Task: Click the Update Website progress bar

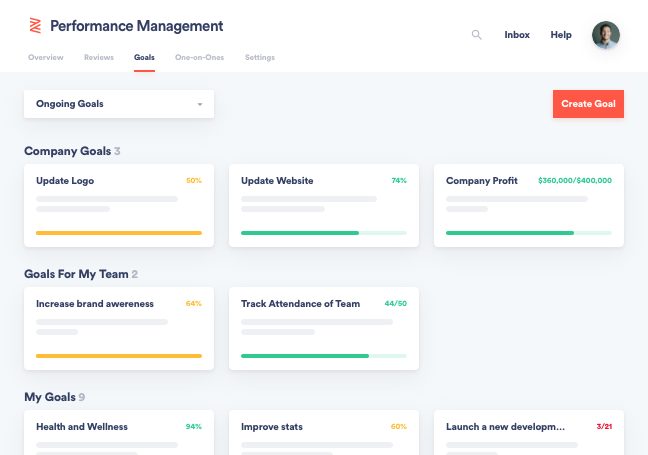Action: click(x=324, y=233)
